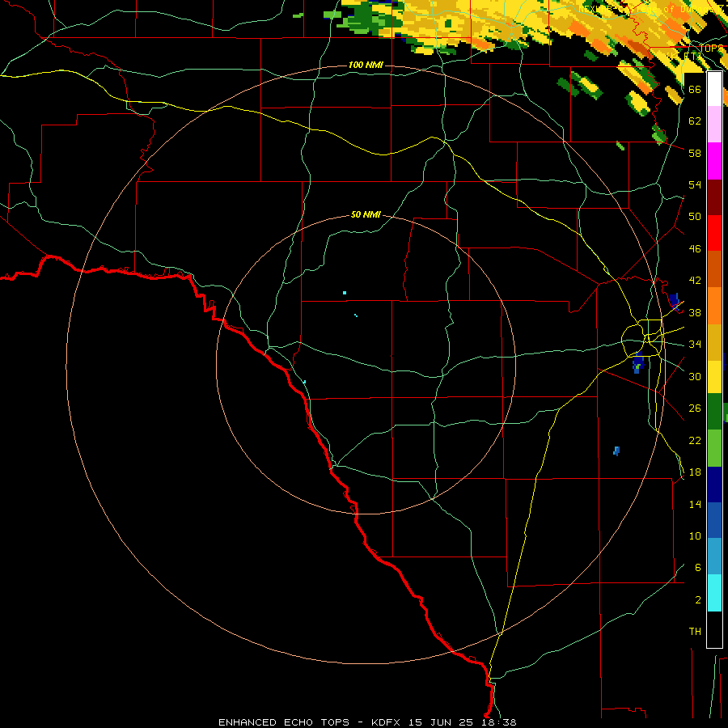Click the small cyan echo below 50 NMI label
Viewport: 728px width, 728px height.
tap(345, 293)
